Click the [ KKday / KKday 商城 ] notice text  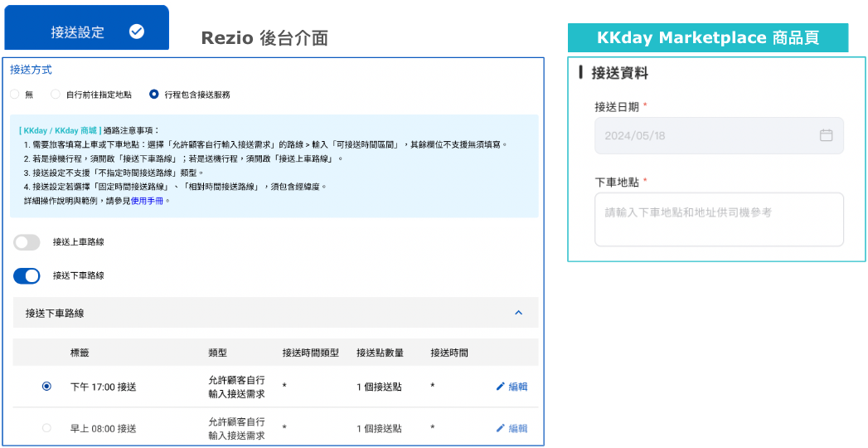(60, 131)
